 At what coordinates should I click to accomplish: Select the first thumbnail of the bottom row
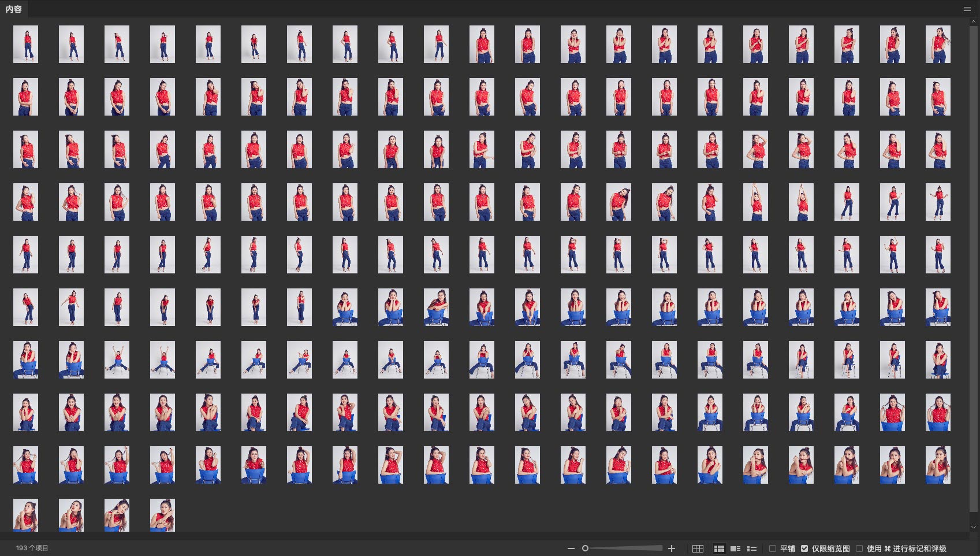(x=25, y=515)
